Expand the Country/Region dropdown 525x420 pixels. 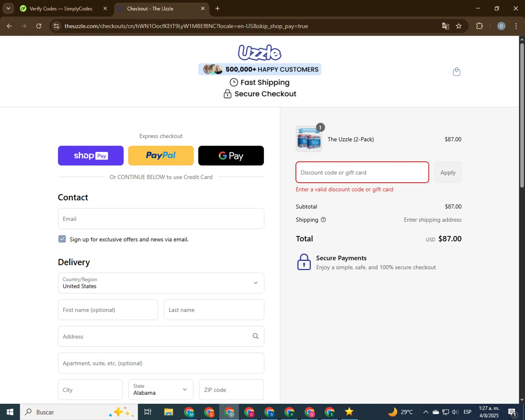click(161, 283)
